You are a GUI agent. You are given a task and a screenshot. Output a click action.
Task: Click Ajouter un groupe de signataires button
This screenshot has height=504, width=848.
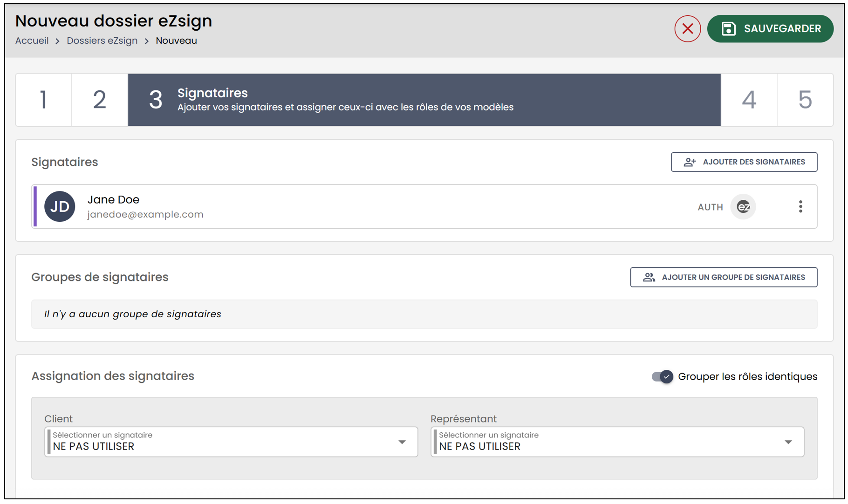click(x=724, y=277)
